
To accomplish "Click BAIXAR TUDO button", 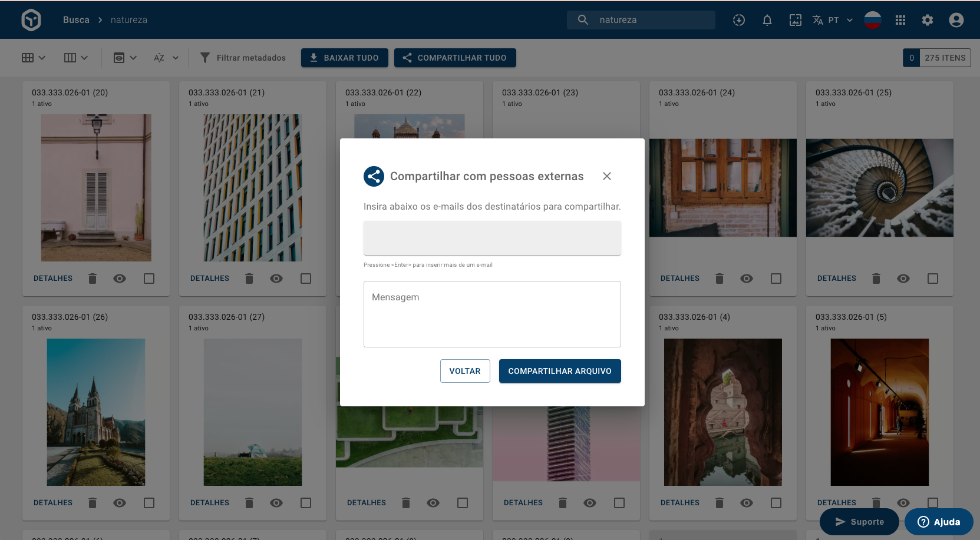I will coord(345,58).
